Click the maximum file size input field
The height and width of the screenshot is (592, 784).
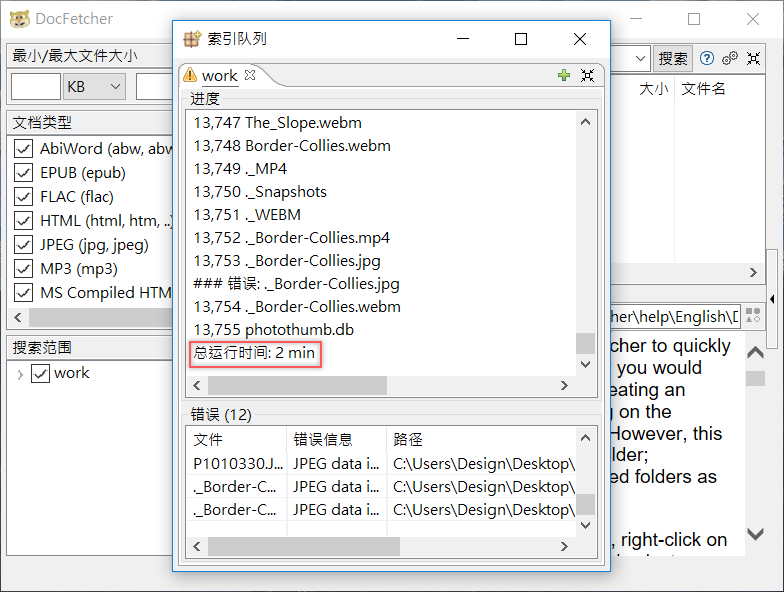click(154, 86)
